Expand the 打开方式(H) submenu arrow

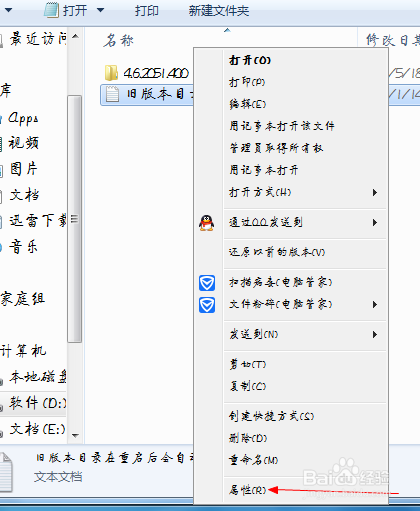point(375,193)
